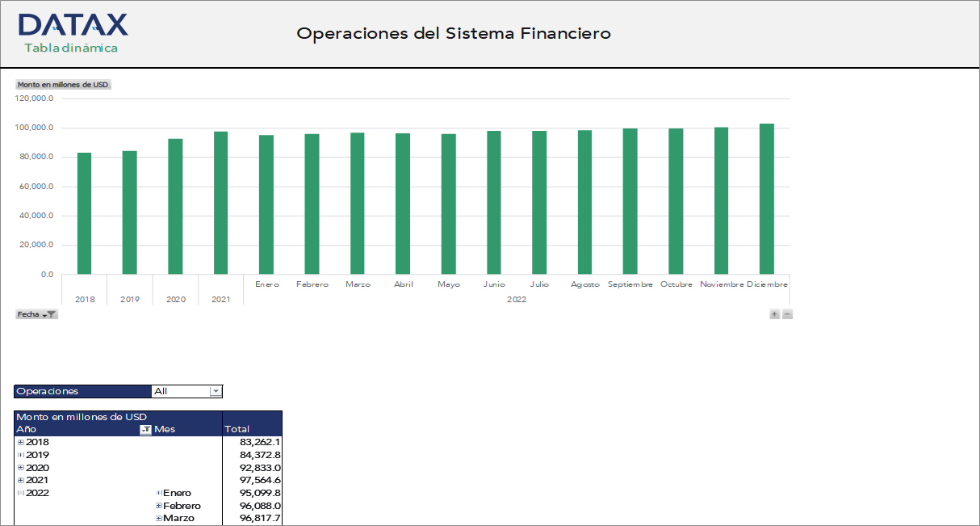
Task: Select the Diciembre bar in the chart
Action: point(767,198)
